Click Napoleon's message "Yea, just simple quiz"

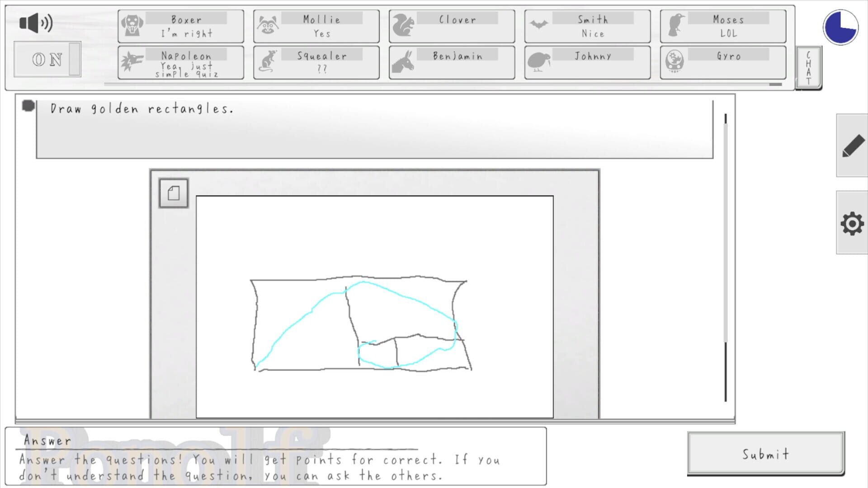pos(187,70)
